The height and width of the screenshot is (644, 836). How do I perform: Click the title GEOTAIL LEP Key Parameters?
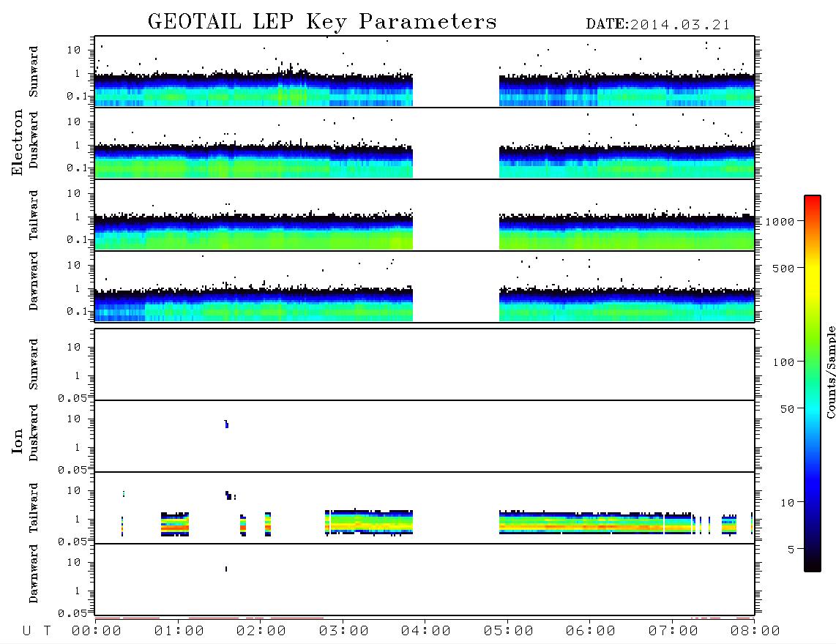(322, 23)
